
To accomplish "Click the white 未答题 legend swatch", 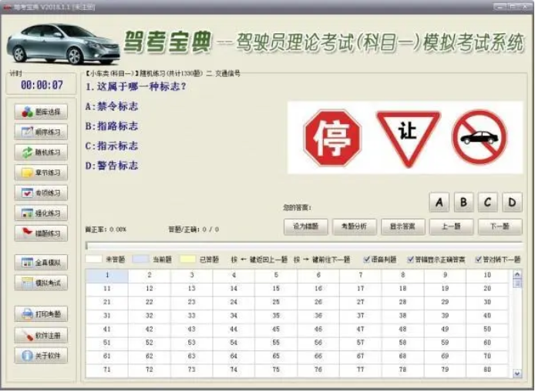I will (x=94, y=259).
